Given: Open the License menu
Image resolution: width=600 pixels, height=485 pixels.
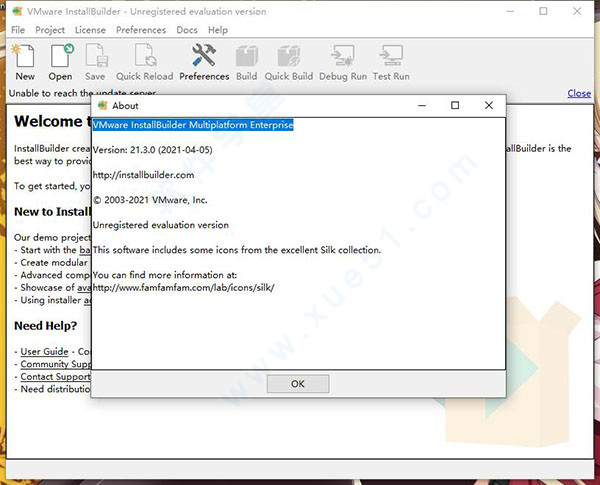Looking at the screenshot, I should [x=90, y=30].
